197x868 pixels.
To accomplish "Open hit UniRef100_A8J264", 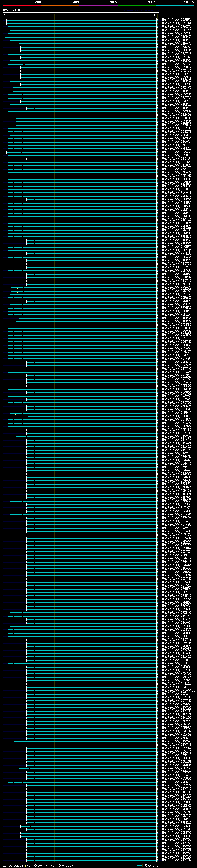I will (x=176, y=47).
